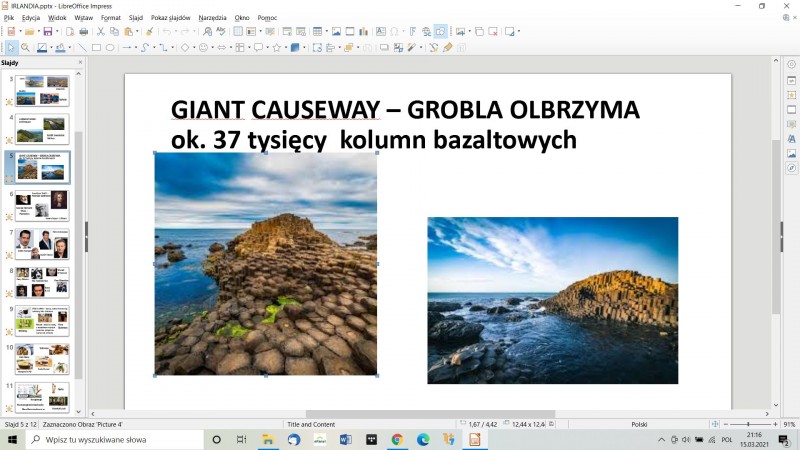The height and width of the screenshot is (450, 800).
Task: Pick the Zoom & Pan magnifier tool
Action: [25, 47]
